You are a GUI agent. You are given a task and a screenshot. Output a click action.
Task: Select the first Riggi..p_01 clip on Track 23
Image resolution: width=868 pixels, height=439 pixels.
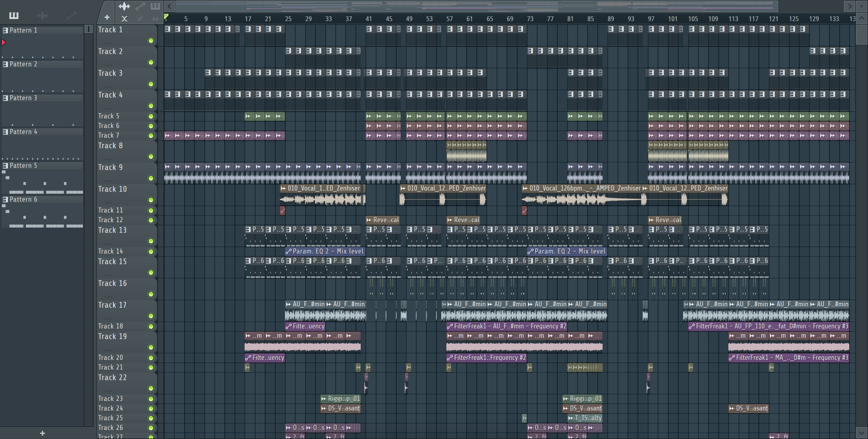pos(340,399)
